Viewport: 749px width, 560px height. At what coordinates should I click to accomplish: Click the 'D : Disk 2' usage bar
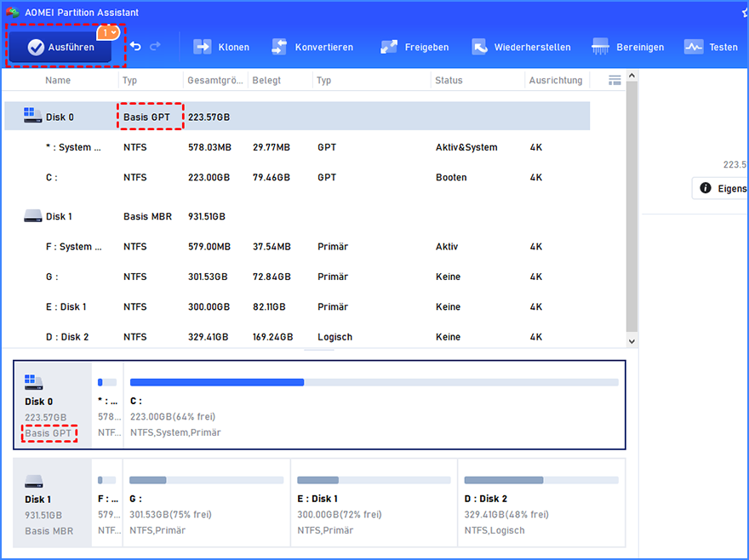pyautogui.click(x=541, y=480)
